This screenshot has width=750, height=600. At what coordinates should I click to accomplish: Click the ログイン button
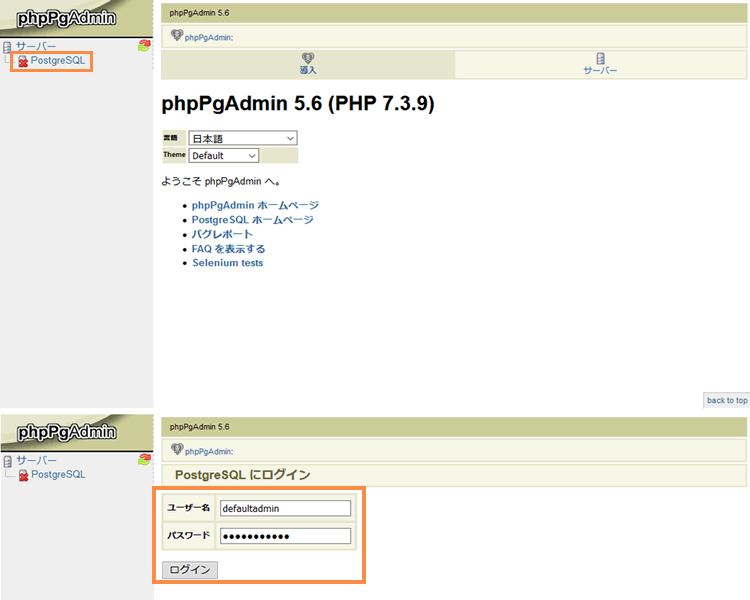pyautogui.click(x=190, y=570)
